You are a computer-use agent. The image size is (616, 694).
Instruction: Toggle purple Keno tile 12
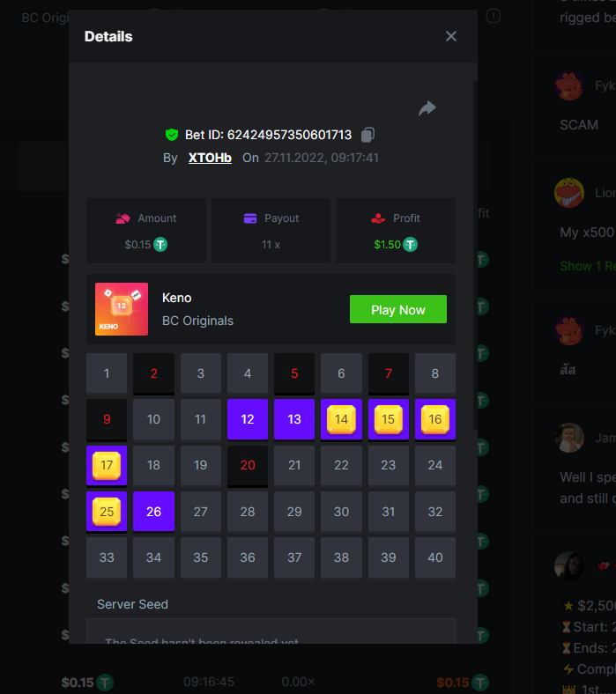coord(247,419)
